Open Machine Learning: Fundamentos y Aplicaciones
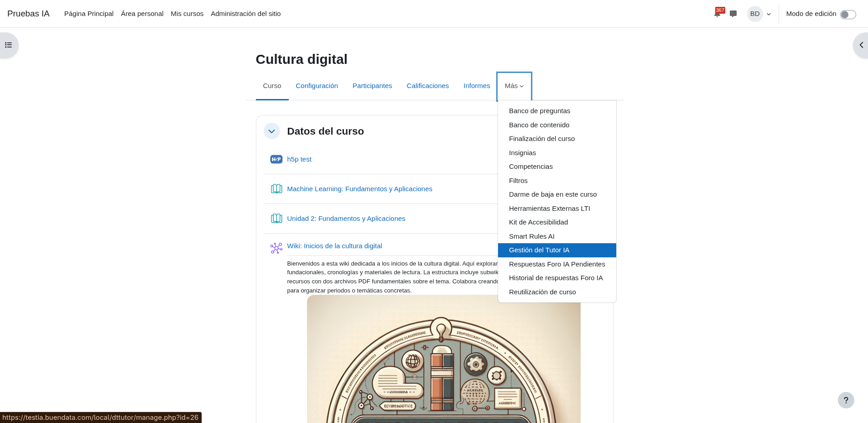 pyautogui.click(x=359, y=188)
